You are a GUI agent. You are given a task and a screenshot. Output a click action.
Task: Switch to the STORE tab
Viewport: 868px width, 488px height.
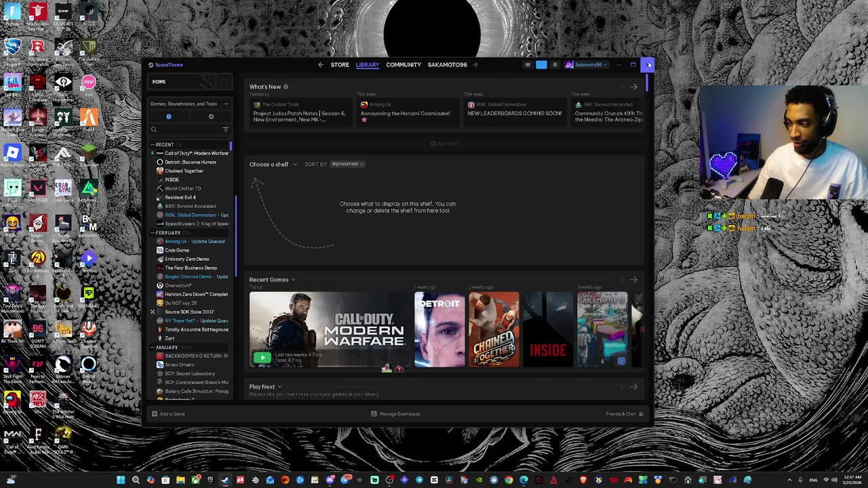click(x=340, y=65)
